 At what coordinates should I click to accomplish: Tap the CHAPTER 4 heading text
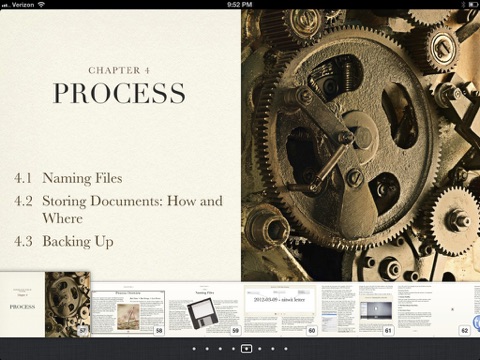point(119,70)
